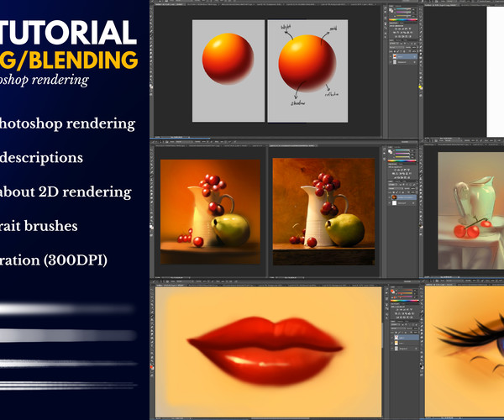Adjust magenta color slider in top window
Image resolution: width=504 pixels, height=420 pixels.
[x=404, y=13]
